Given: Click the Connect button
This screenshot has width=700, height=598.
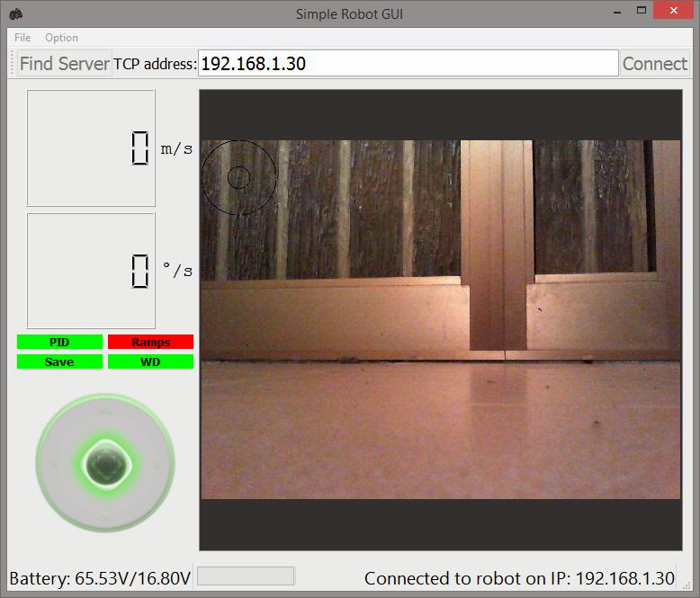Looking at the screenshot, I should 654,64.
